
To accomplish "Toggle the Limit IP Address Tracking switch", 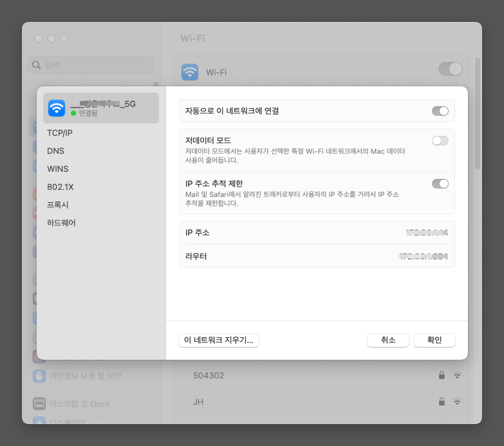I will coord(440,184).
